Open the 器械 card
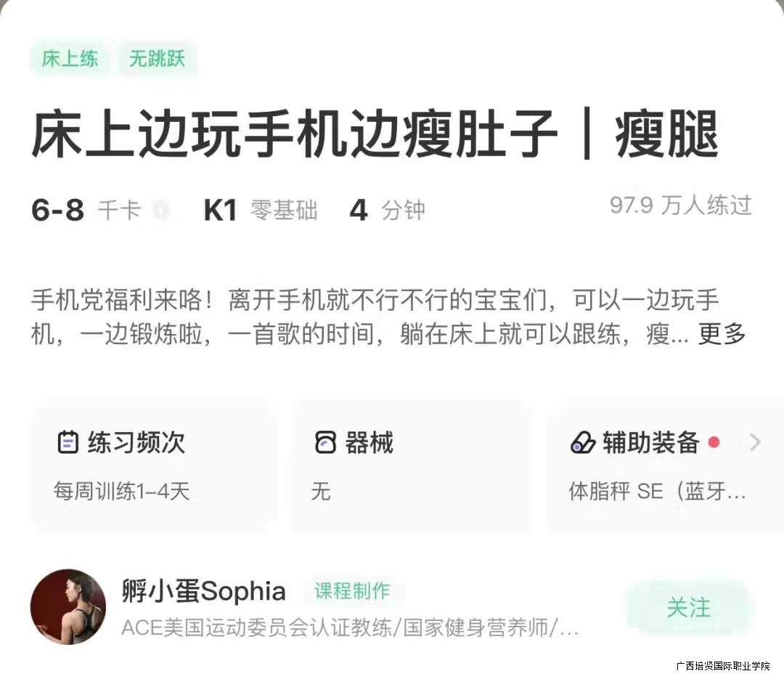 click(x=411, y=465)
